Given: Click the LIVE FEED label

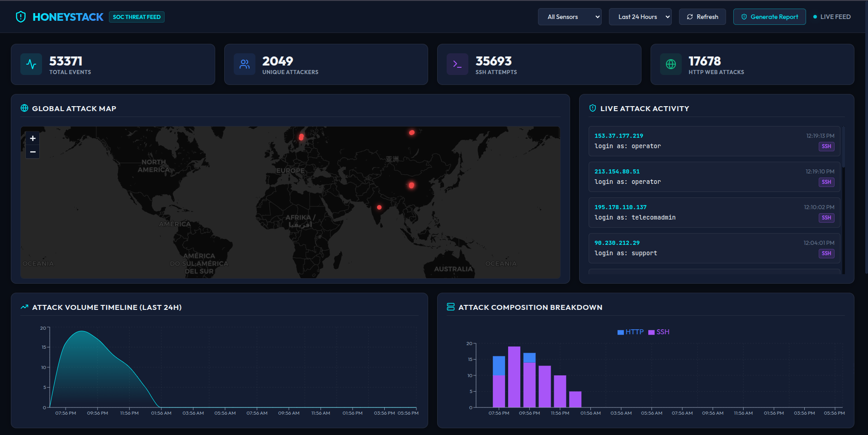Looking at the screenshot, I should click(835, 17).
